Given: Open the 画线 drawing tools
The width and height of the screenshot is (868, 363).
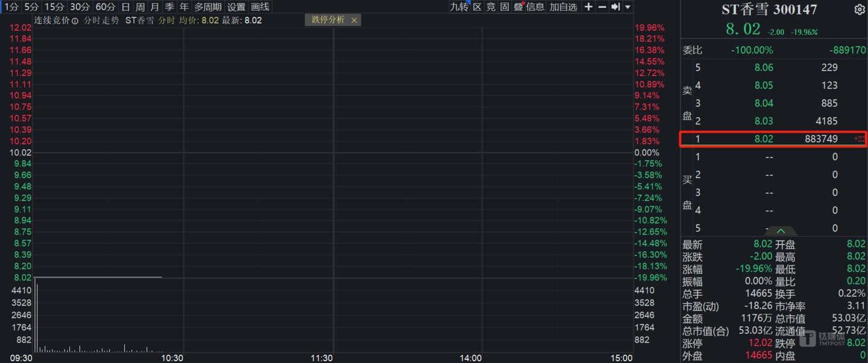Looking at the screenshot, I should 260,7.
